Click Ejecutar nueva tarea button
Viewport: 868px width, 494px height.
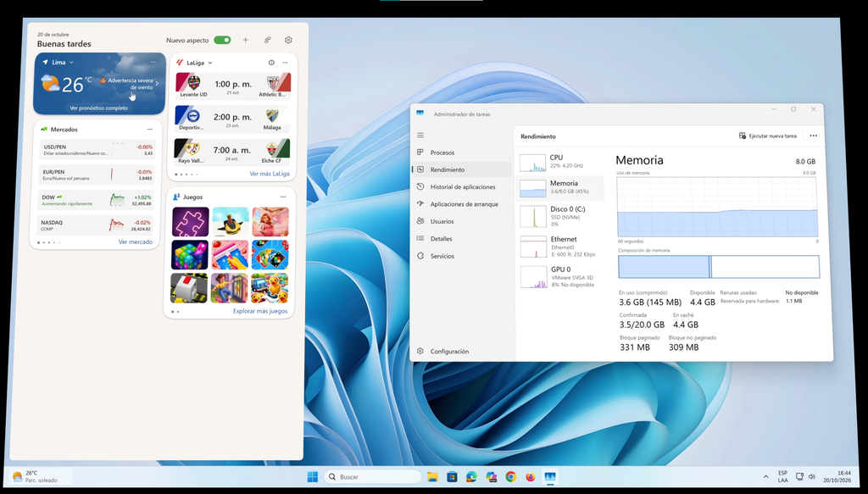click(768, 136)
